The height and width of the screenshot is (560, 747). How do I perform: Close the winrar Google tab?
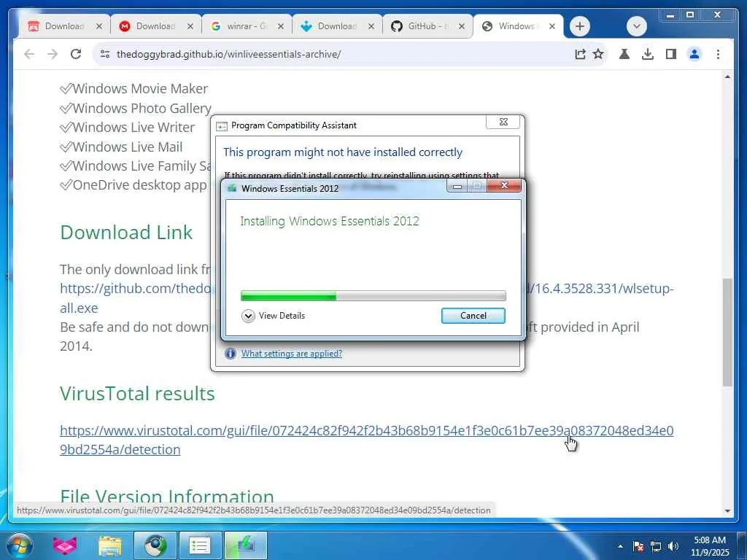tap(281, 26)
